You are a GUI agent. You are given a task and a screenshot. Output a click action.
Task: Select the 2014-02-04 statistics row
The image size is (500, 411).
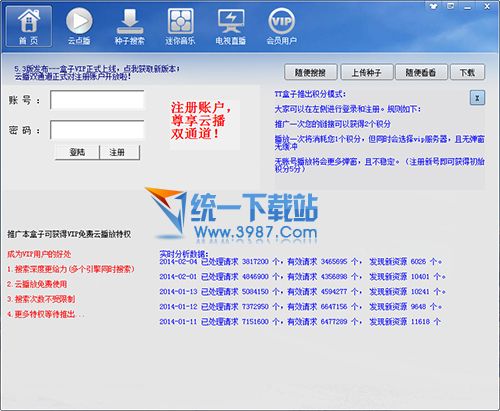pyautogui.click(x=300, y=262)
